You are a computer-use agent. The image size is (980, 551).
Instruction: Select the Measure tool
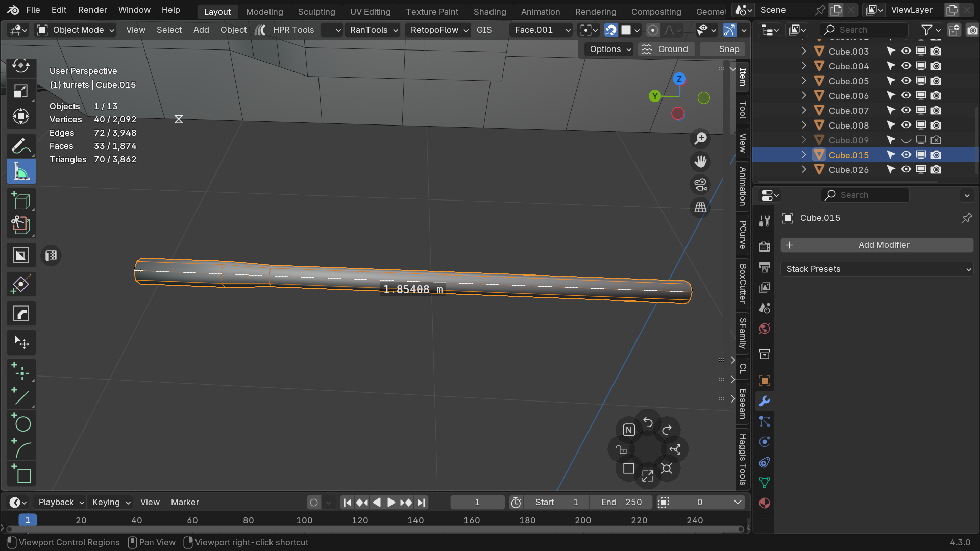21,171
